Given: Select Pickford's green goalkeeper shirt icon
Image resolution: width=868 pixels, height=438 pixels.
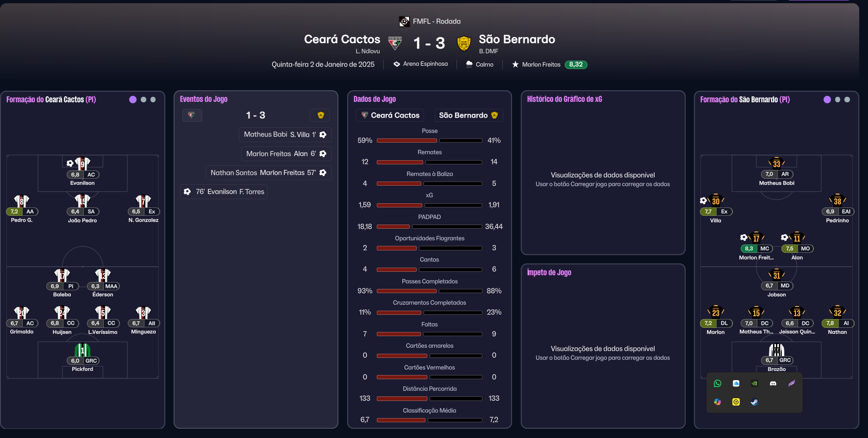Looking at the screenshot, I should tap(82, 350).
